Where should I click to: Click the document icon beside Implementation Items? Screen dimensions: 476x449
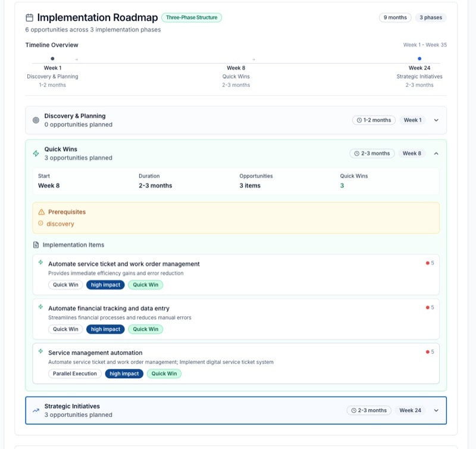[36, 245]
